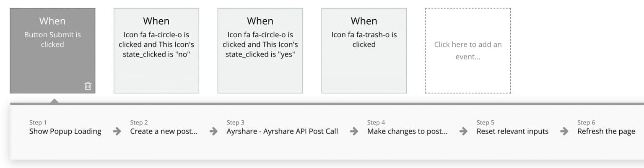Select the Icon fa-trash-o clicked event
Viewport: 644px width, 168px height.
[364, 51]
